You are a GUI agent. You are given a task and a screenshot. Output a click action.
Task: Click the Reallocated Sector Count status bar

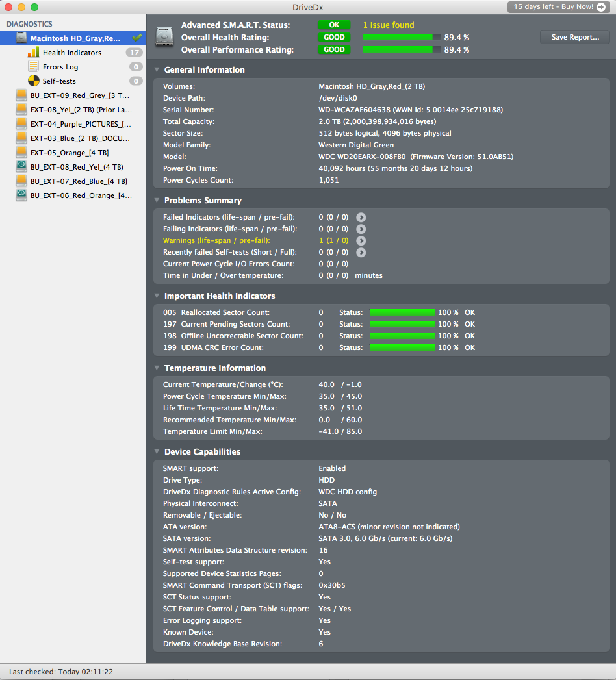[402, 312]
